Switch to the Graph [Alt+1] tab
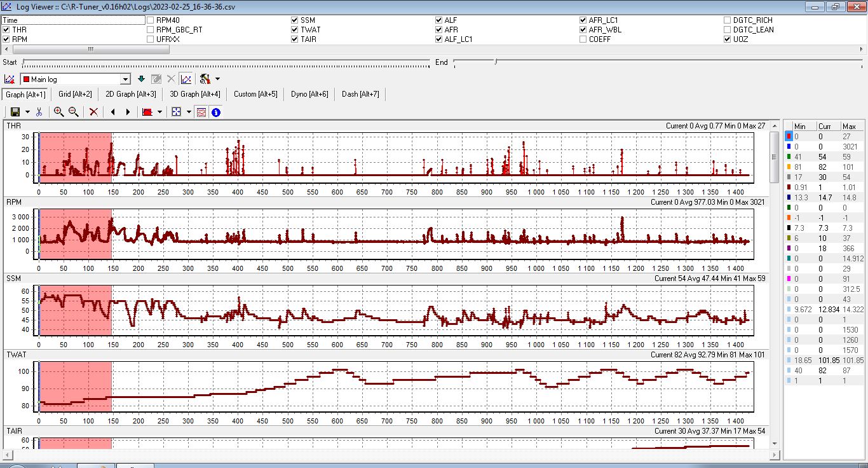The width and height of the screenshot is (868, 468). 25,94
